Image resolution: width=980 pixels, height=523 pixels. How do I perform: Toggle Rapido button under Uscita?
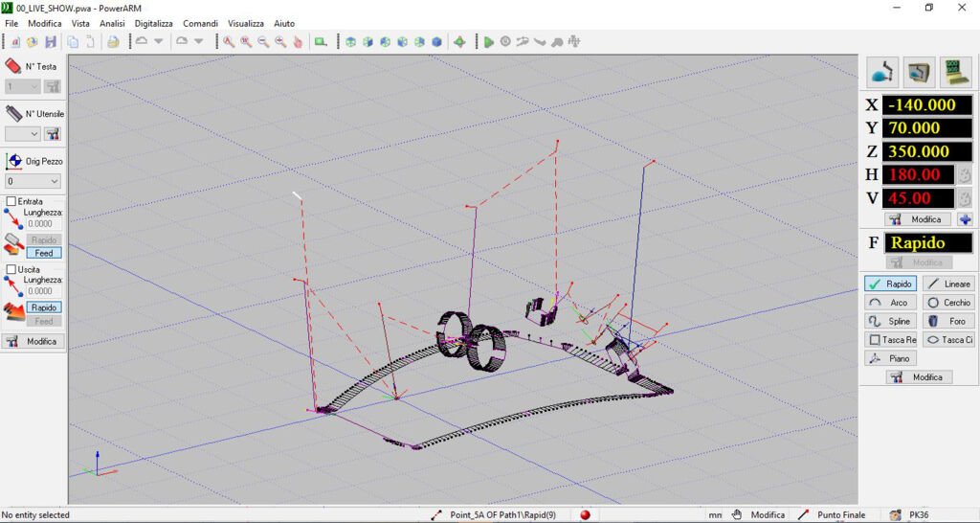tap(44, 307)
